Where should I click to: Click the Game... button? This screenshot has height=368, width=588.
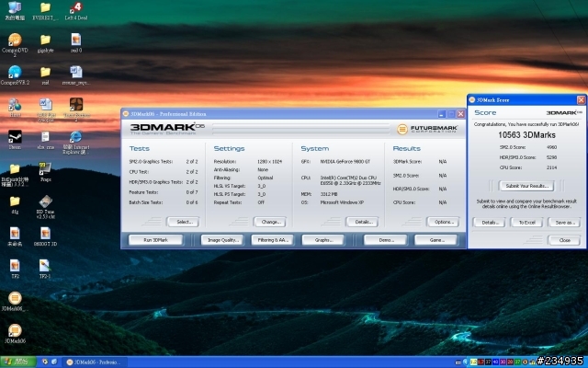tap(435, 240)
